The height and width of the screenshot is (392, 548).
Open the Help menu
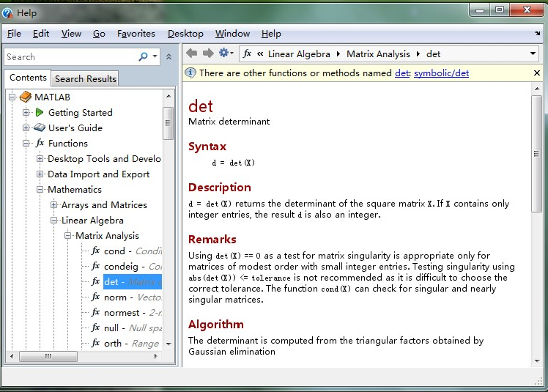(271, 34)
